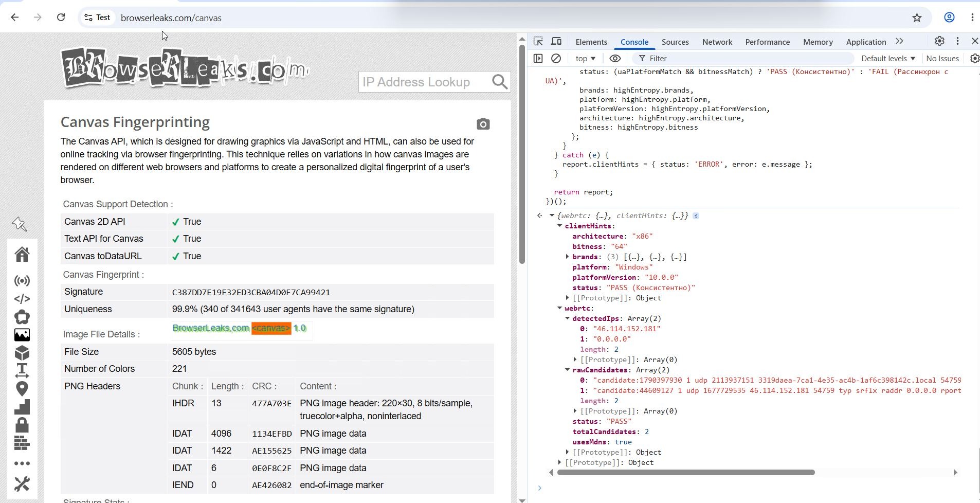Open the Default levels dropdown
This screenshot has width=980, height=503.
tap(888, 58)
